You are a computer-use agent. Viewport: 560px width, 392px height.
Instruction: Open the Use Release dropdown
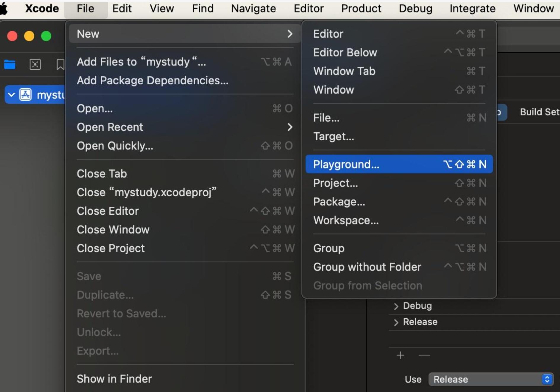(x=491, y=379)
